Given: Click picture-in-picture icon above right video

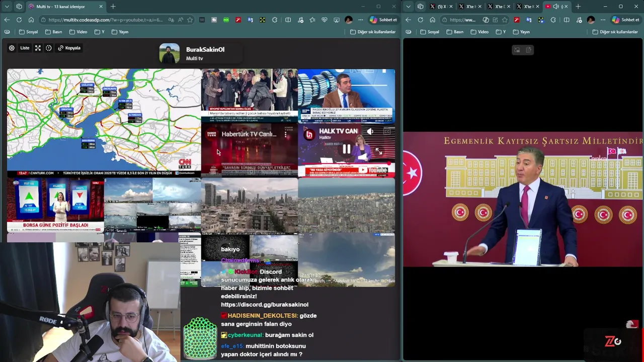Looking at the screenshot, I should 517,50.
